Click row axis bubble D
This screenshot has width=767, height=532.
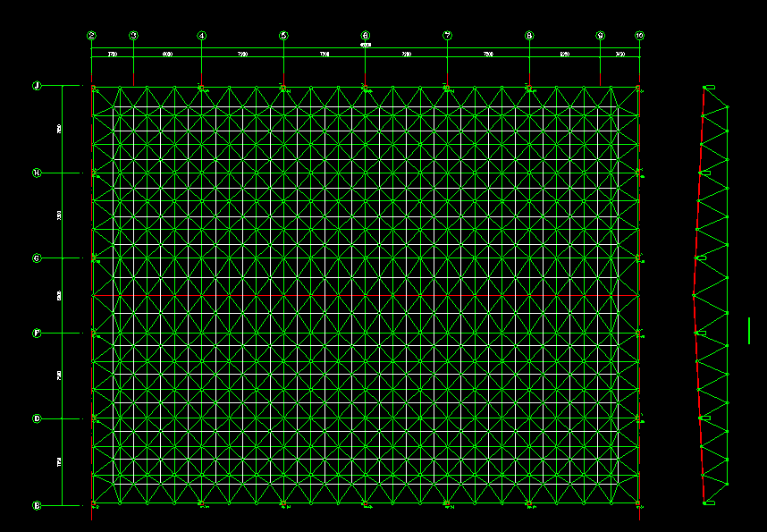pos(37,418)
